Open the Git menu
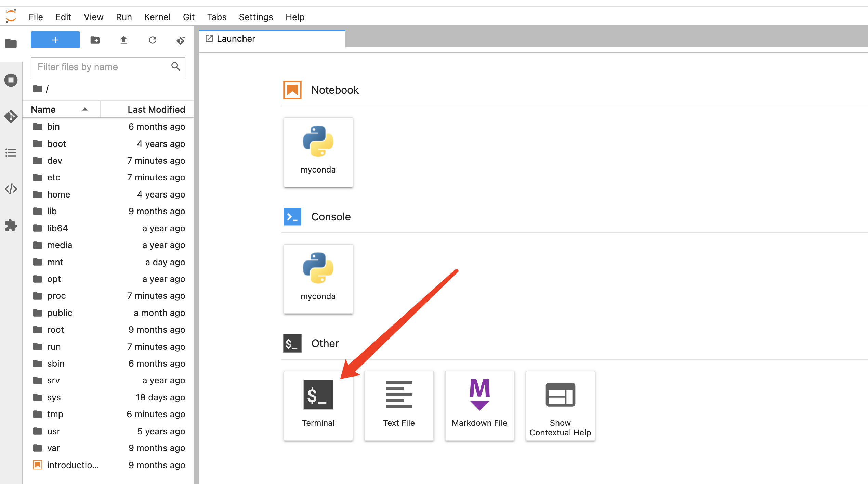The height and width of the screenshot is (484, 868). tap(189, 17)
